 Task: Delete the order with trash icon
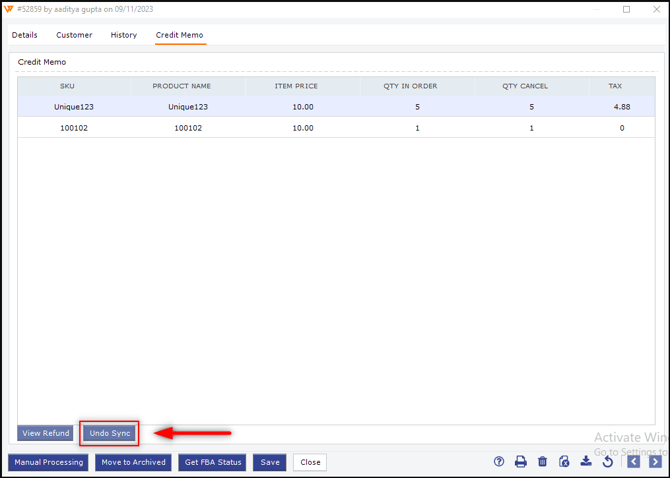[542, 462]
